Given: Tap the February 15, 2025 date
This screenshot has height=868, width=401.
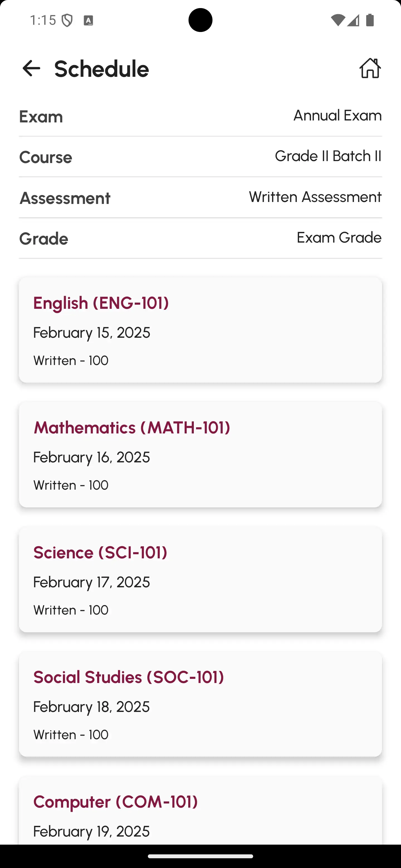Looking at the screenshot, I should pos(92,332).
